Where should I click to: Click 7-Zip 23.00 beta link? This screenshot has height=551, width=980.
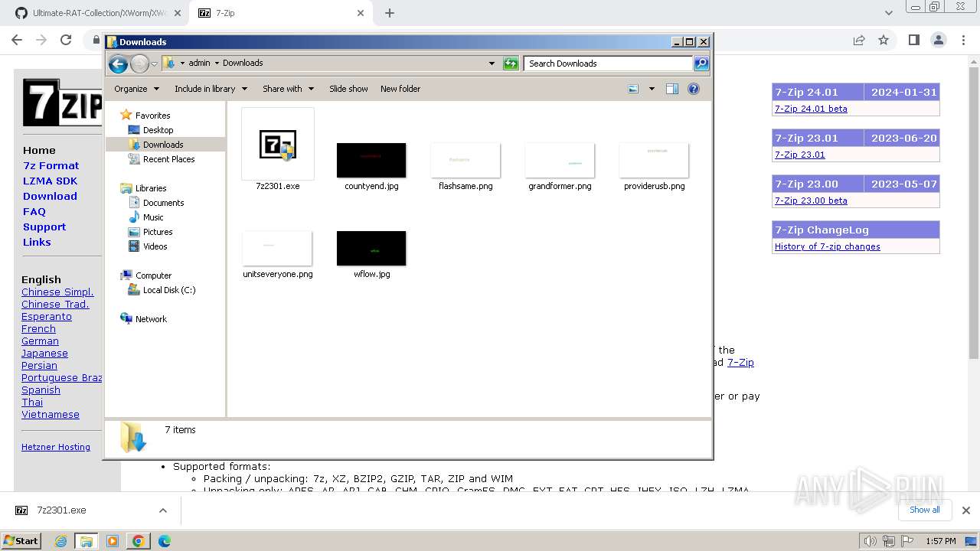point(811,201)
